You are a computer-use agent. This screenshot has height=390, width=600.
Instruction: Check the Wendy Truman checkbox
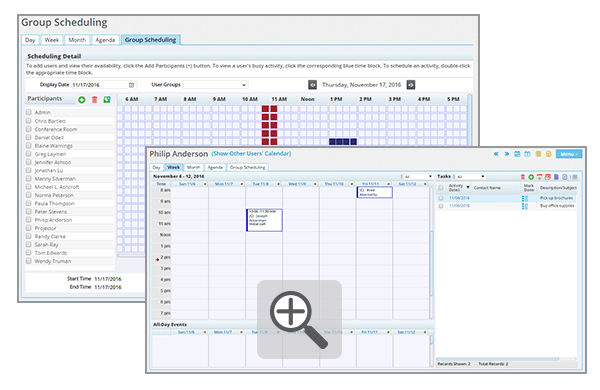point(29,261)
